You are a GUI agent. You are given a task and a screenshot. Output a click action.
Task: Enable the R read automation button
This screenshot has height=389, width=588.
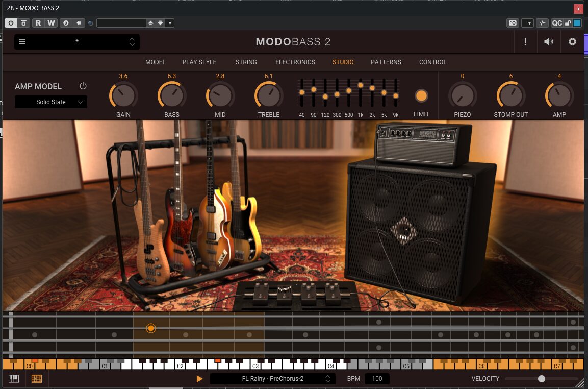(38, 23)
